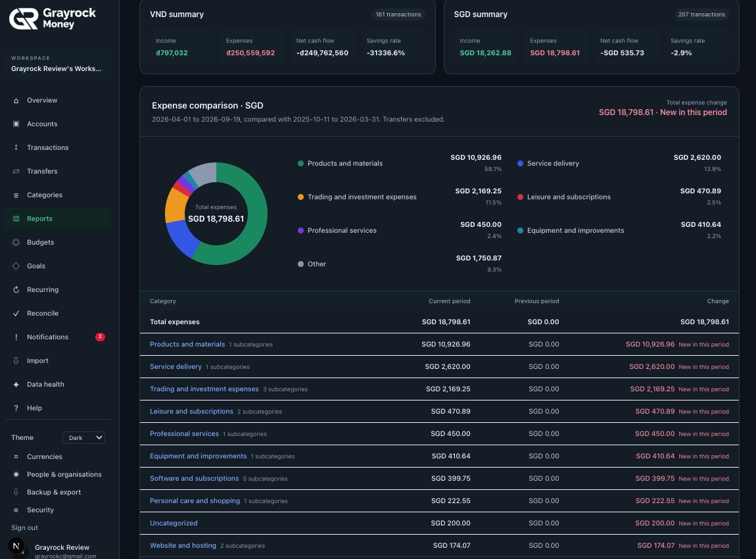Open Equipment and improvements table link
The height and width of the screenshot is (559, 756).
point(198,456)
